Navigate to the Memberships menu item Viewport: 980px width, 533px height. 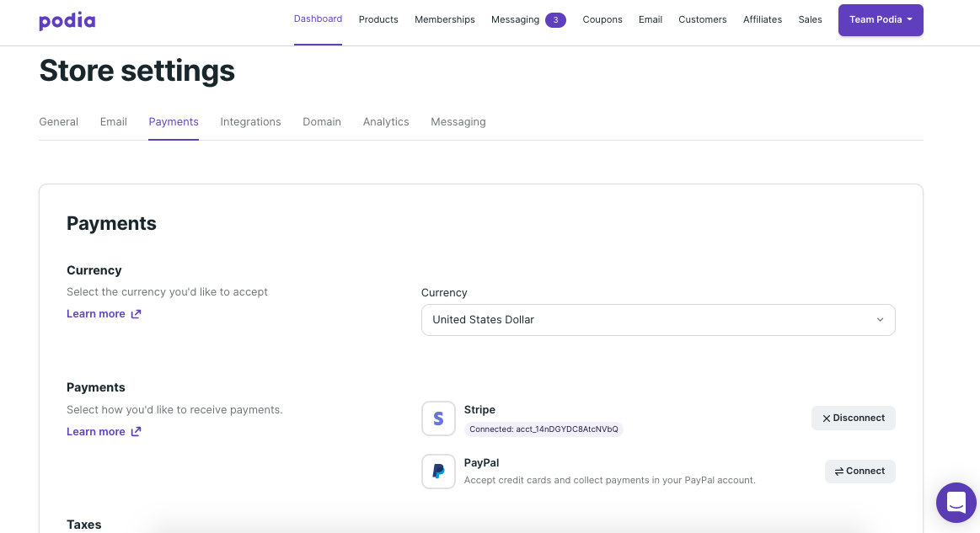[x=445, y=19]
